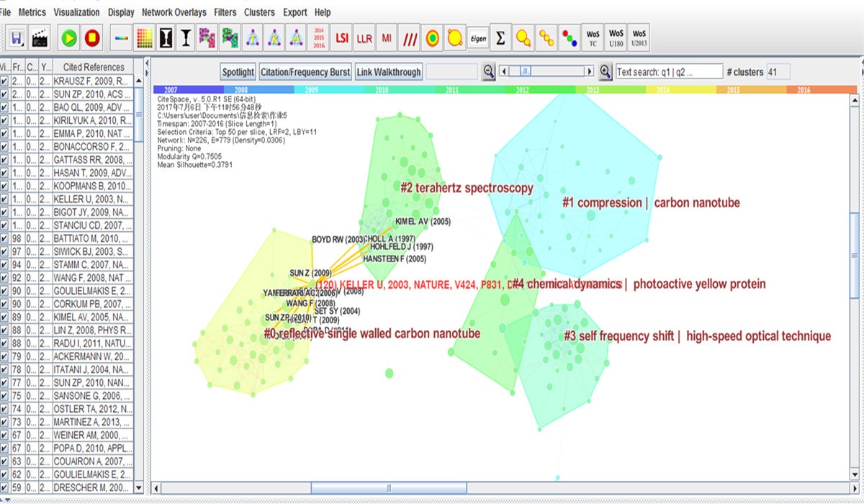Uncheck visibility for KRAUSZ F, 2009 row

[x=5, y=81]
